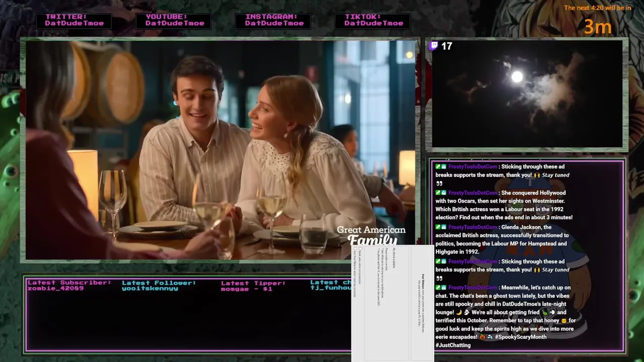Click latest subscriber name 'zombie_42089'

tap(55, 288)
